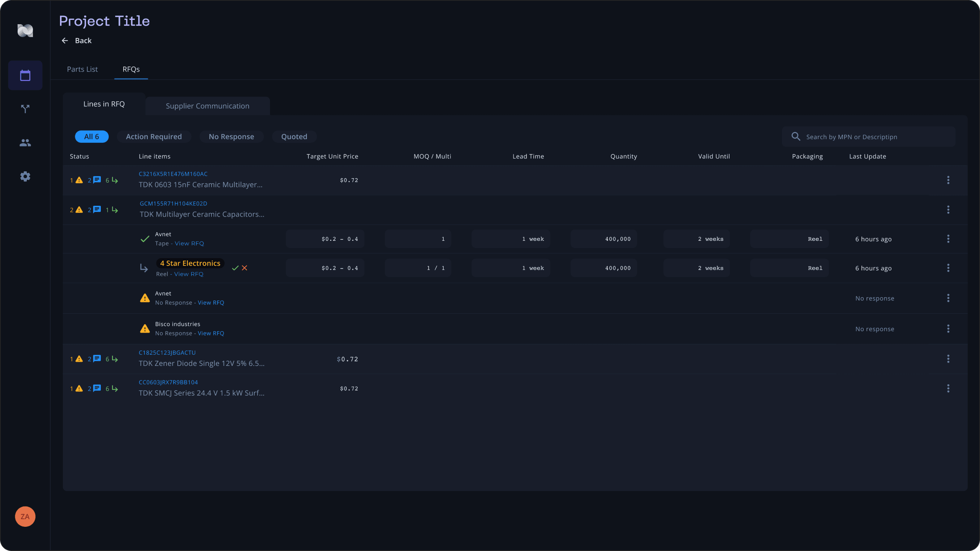Toggle the Action Required filter

click(x=154, y=137)
